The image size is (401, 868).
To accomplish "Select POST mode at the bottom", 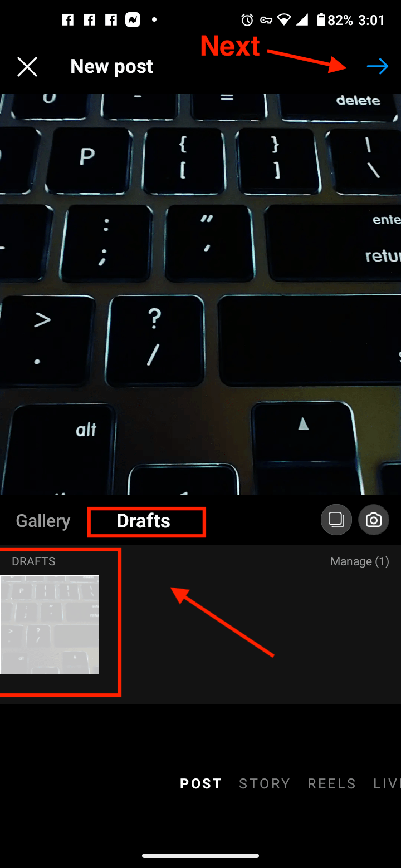I will coord(201,783).
